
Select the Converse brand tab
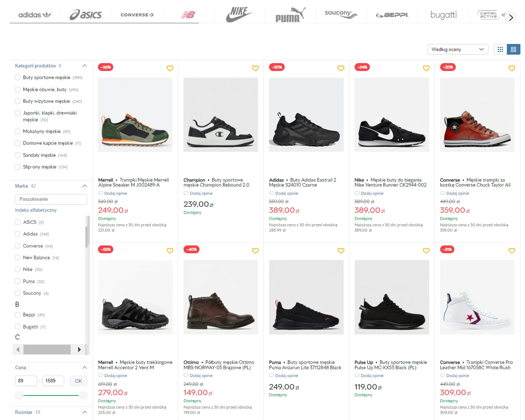[x=137, y=15]
